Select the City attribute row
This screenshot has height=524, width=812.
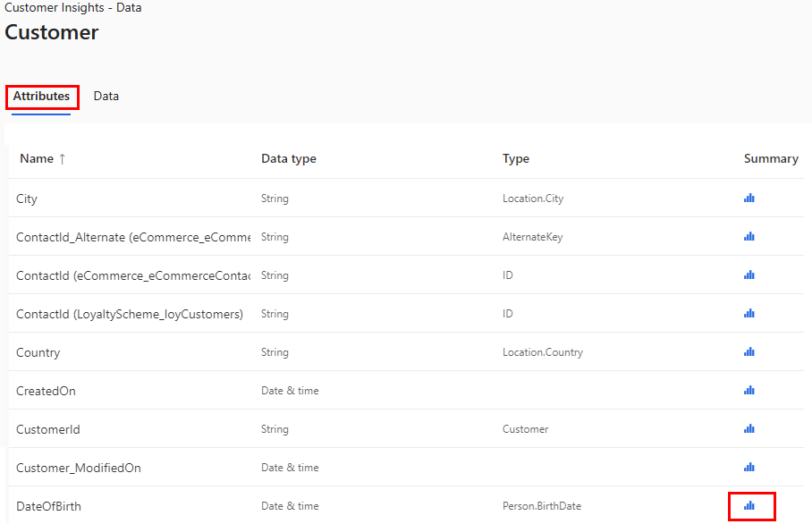[27, 198]
